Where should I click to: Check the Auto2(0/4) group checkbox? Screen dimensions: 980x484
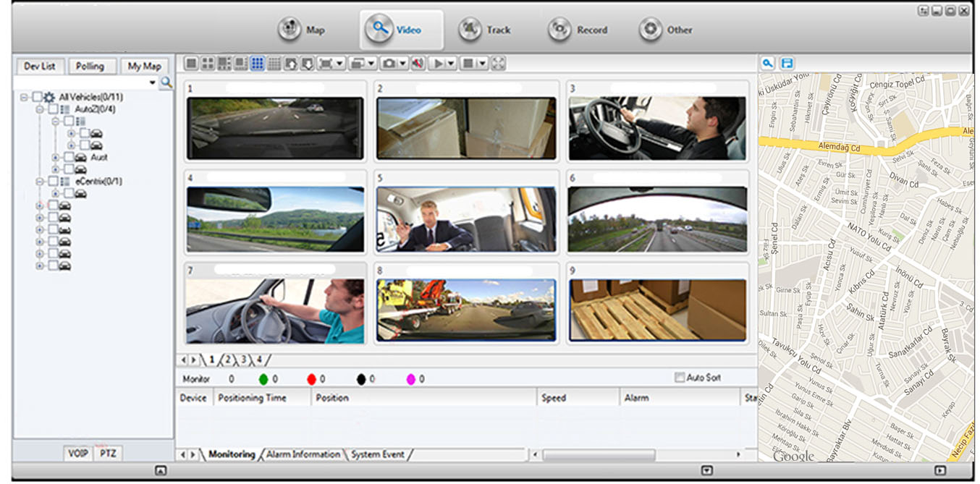tap(53, 109)
